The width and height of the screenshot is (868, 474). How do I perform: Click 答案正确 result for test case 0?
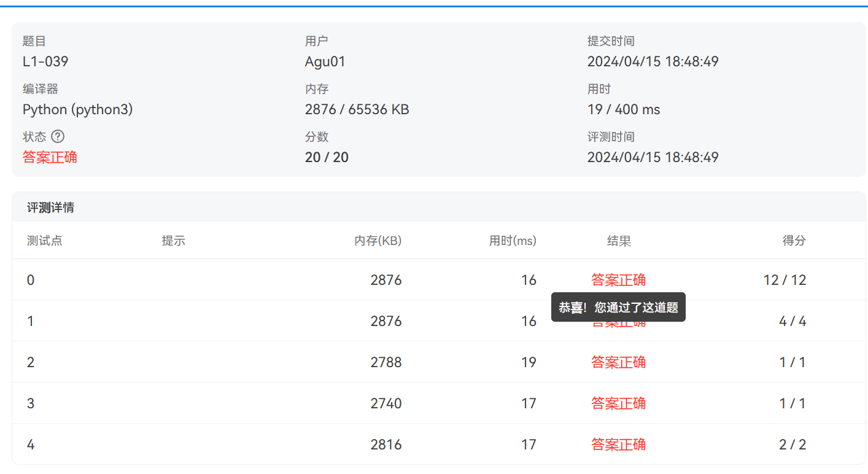point(618,279)
